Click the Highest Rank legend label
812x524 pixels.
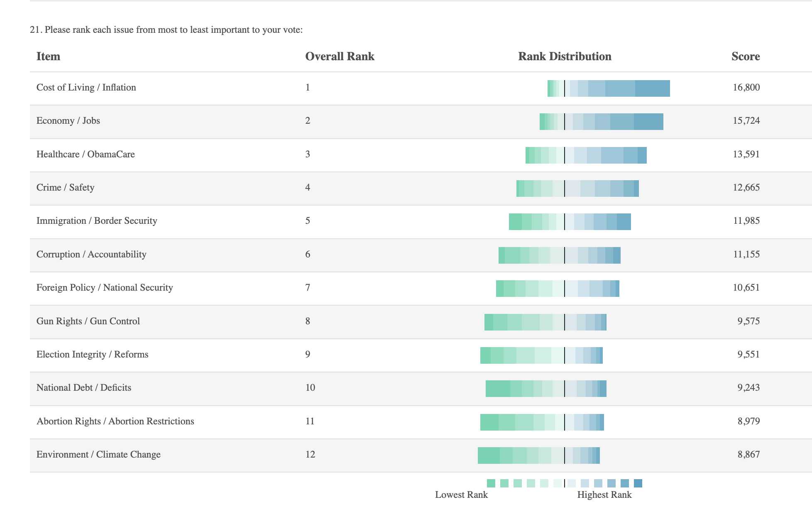pyautogui.click(x=604, y=495)
